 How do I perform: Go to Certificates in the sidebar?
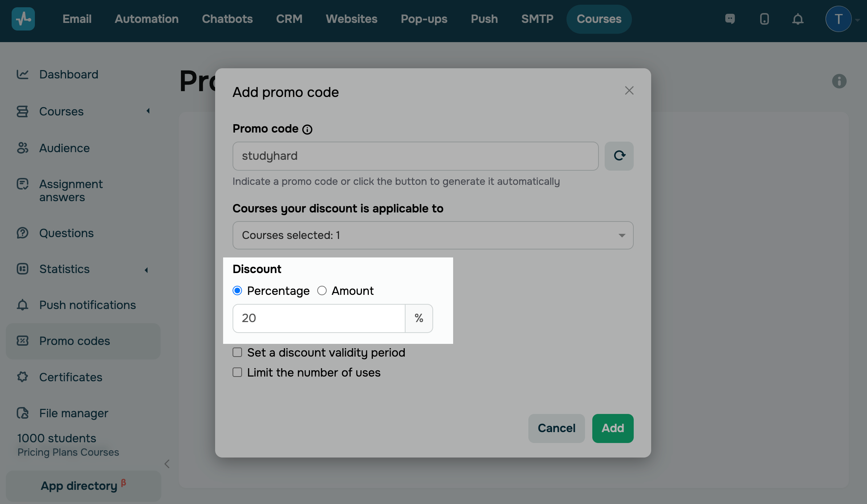[x=70, y=377]
